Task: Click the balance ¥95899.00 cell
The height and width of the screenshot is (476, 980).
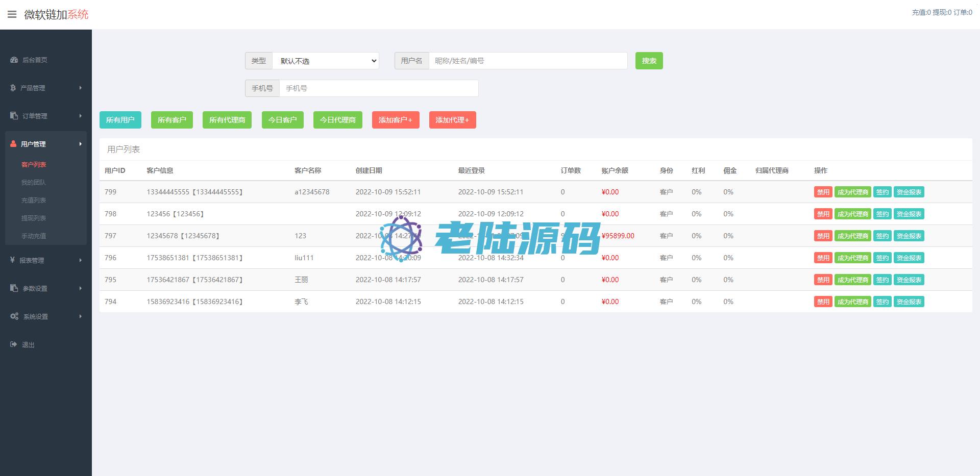Action: click(618, 236)
